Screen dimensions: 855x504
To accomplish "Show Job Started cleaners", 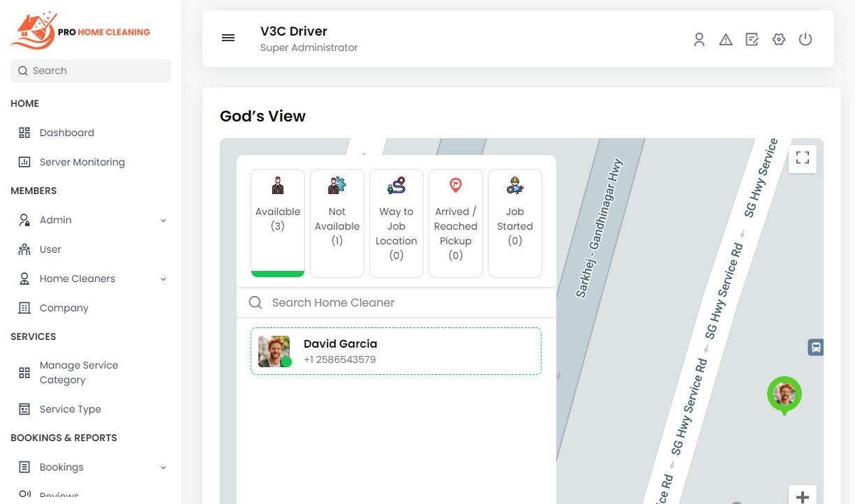I will coord(515,223).
